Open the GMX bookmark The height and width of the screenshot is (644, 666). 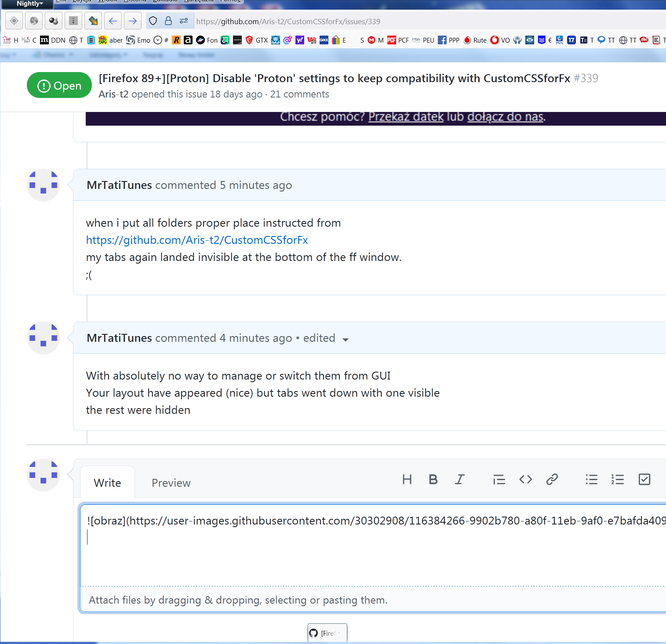(x=324, y=40)
